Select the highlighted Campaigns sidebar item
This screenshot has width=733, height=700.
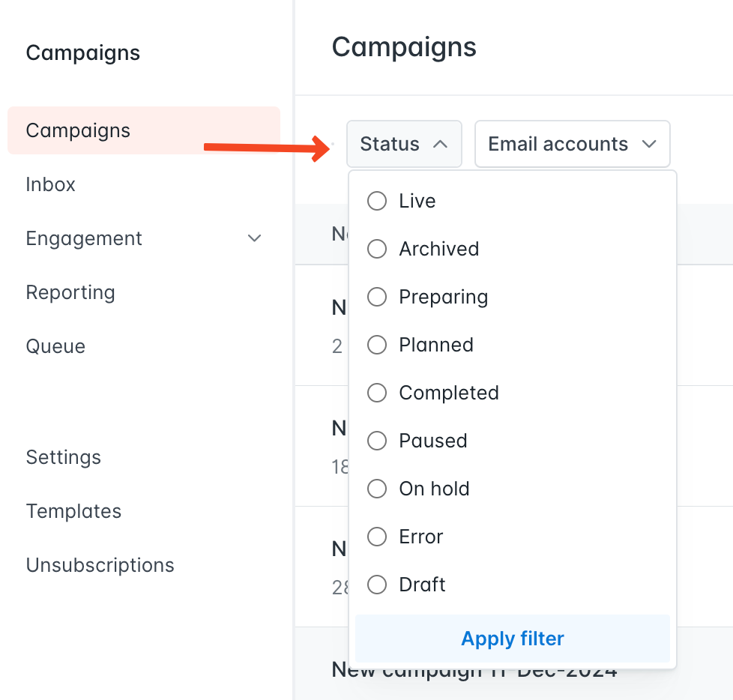tap(144, 130)
